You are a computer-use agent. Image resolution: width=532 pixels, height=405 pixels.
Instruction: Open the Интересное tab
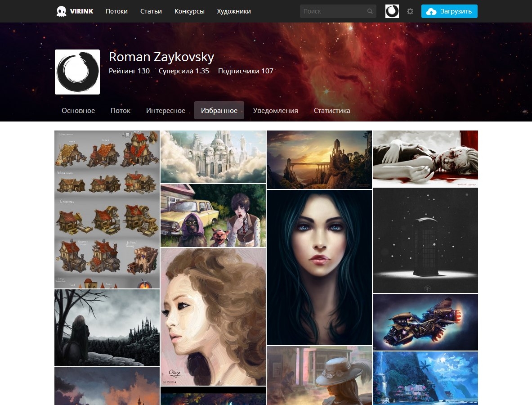coord(165,110)
